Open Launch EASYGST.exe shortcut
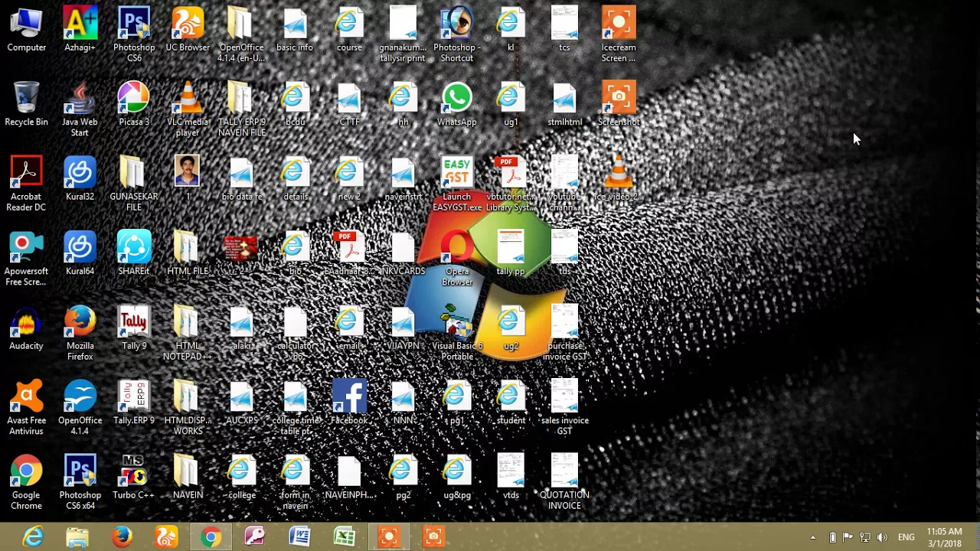The height and width of the screenshot is (551, 980). coord(457,184)
